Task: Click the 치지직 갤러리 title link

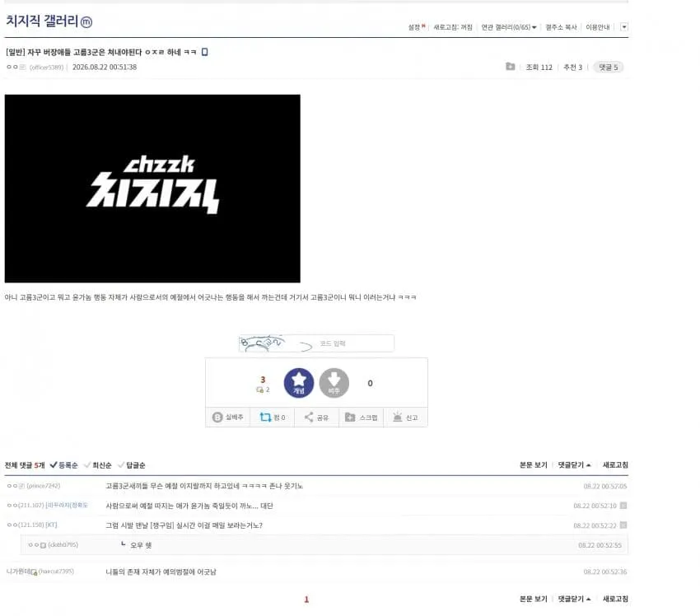Action: 42,21
